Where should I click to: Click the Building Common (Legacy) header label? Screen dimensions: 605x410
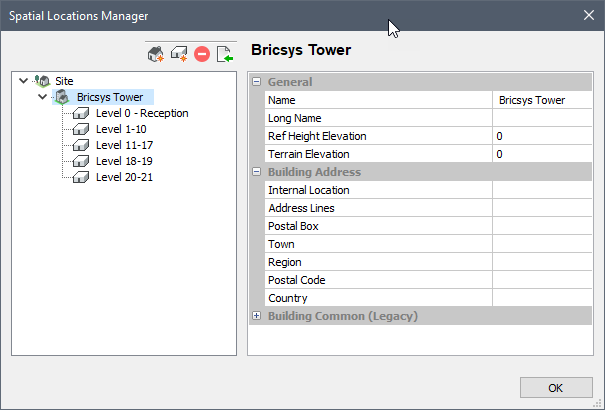coord(343,316)
